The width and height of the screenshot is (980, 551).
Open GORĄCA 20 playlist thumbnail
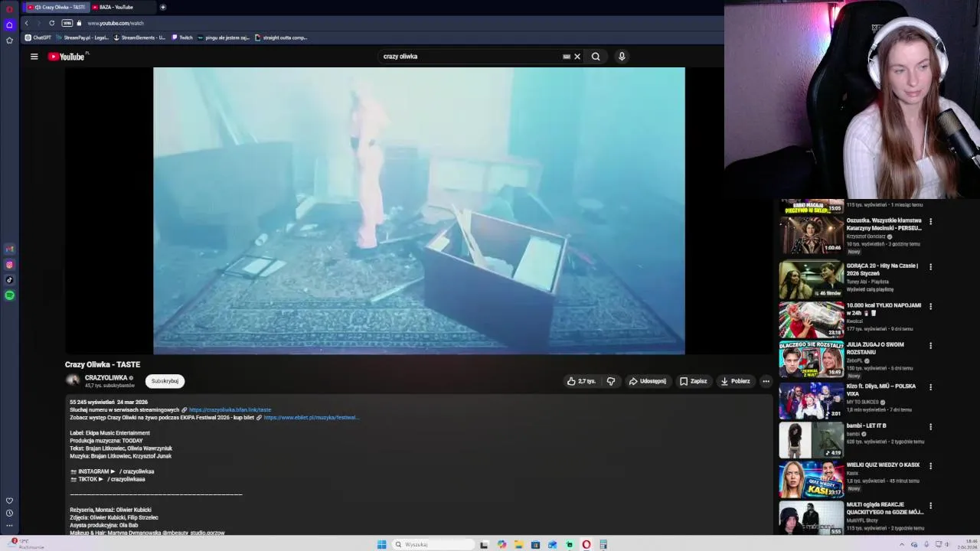[811, 279]
